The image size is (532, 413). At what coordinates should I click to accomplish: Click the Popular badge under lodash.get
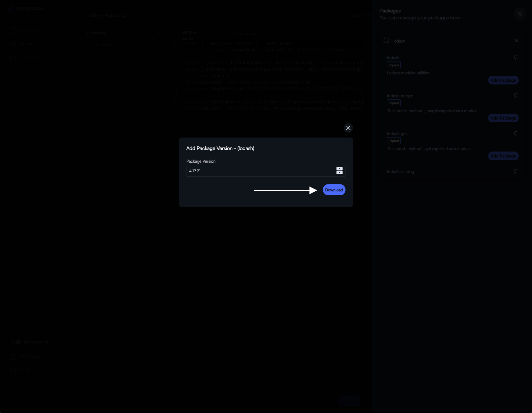(x=394, y=141)
